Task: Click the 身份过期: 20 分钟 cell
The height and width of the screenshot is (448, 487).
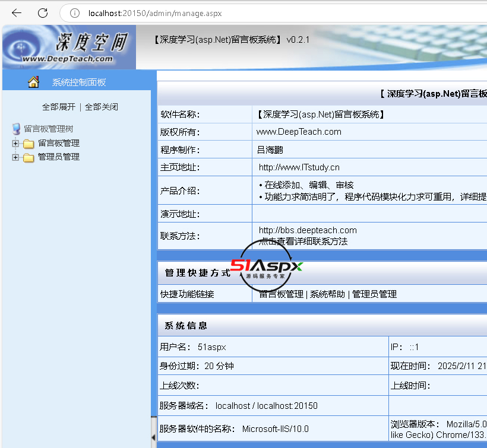Action: pos(273,366)
